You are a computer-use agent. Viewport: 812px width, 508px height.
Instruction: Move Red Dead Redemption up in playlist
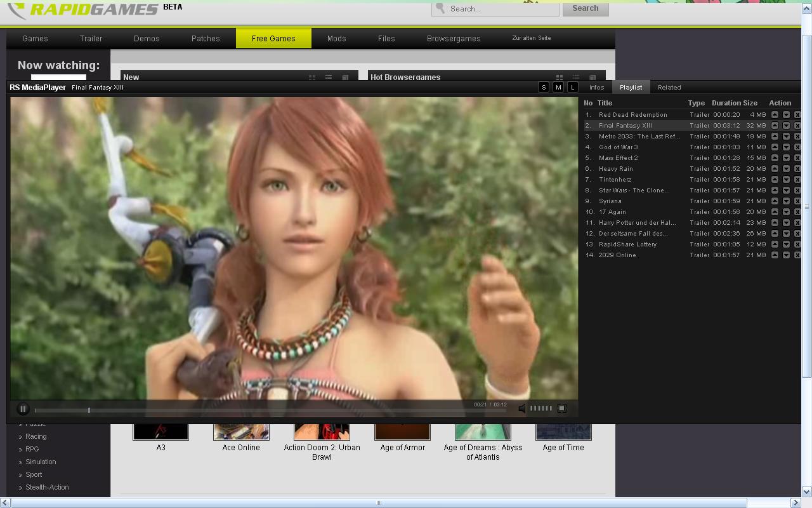click(775, 115)
